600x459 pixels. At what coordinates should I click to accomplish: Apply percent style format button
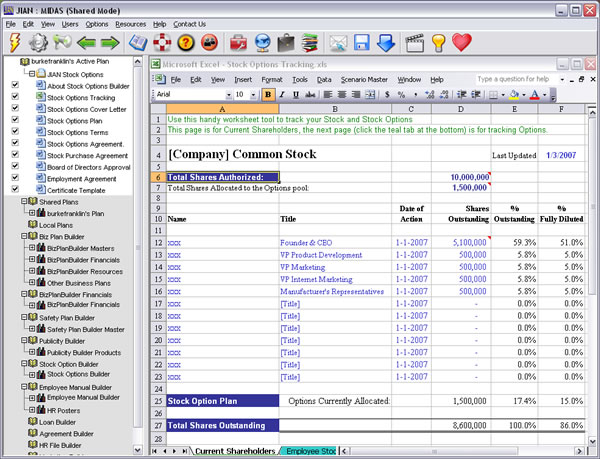coord(401,94)
